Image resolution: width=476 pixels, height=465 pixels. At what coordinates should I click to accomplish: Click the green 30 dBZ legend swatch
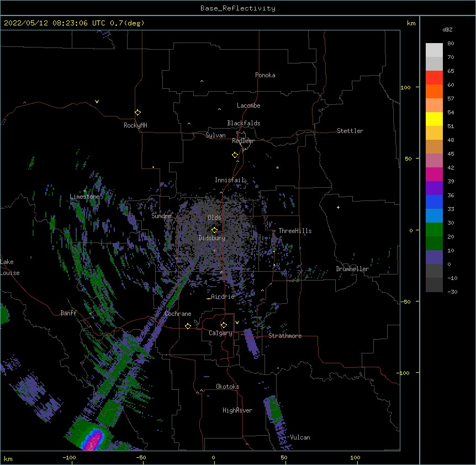434,230
